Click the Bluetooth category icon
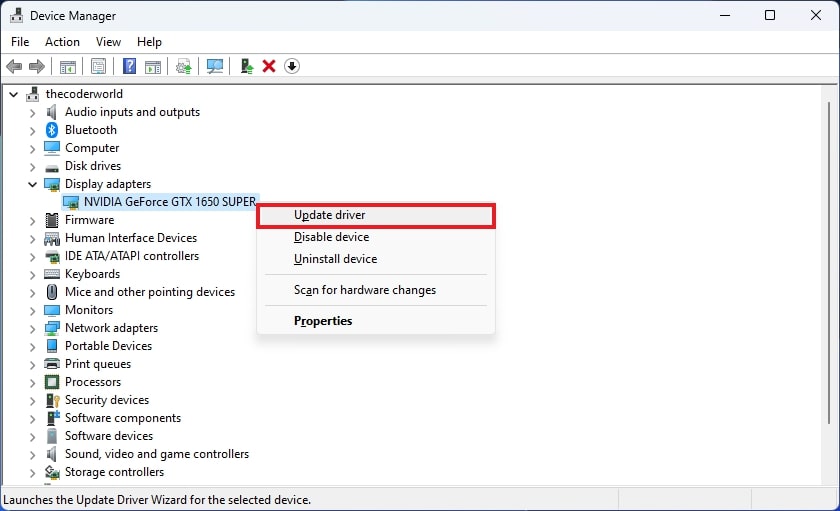Image resolution: width=840 pixels, height=511 pixels. (x=52, y=130)
